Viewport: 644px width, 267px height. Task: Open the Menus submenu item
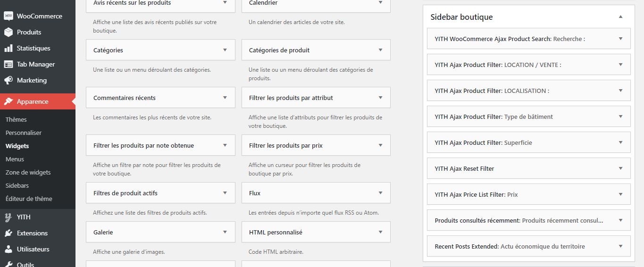(15, 159)
